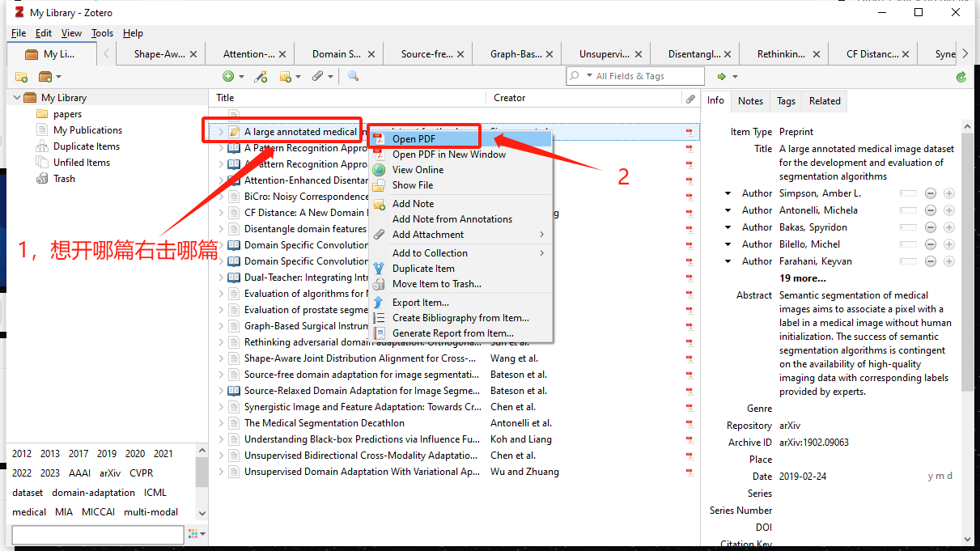
Task: Click the plus button beside Farahani, Keyvan
Action: [x=949, y=261]
